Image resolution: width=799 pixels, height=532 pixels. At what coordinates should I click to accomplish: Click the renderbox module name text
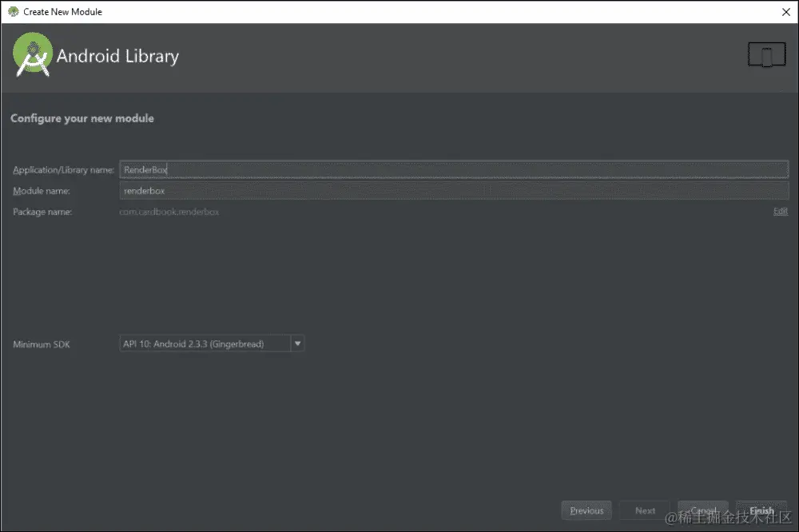144,190
